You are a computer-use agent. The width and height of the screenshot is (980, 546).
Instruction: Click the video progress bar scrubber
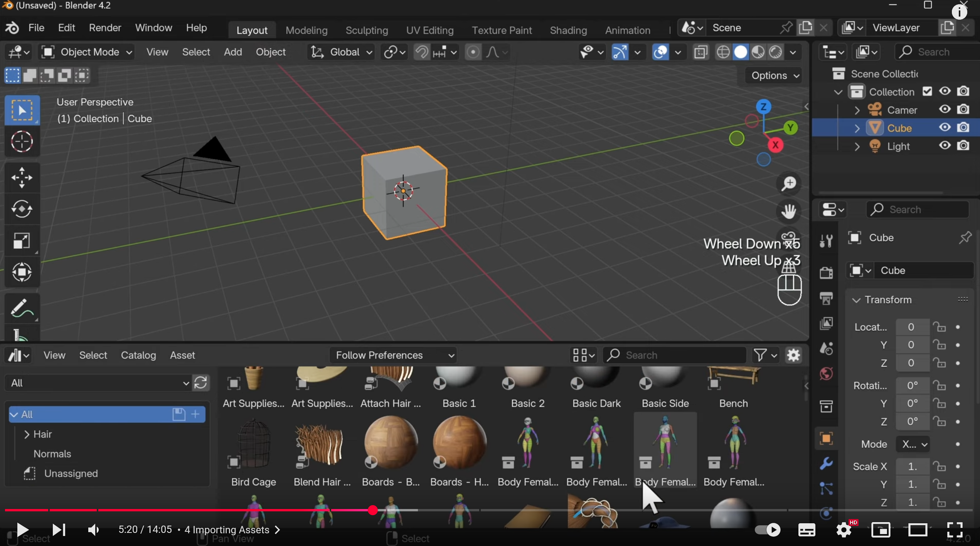click(372, 510)
